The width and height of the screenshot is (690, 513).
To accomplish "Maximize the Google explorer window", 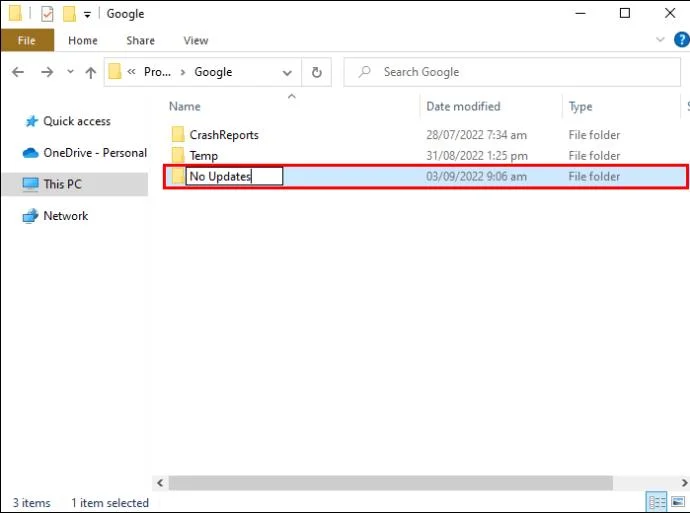I will (625, 14).
